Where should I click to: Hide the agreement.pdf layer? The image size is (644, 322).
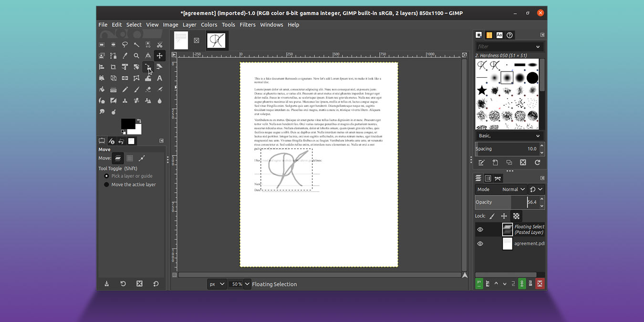(x=480, y=243)
